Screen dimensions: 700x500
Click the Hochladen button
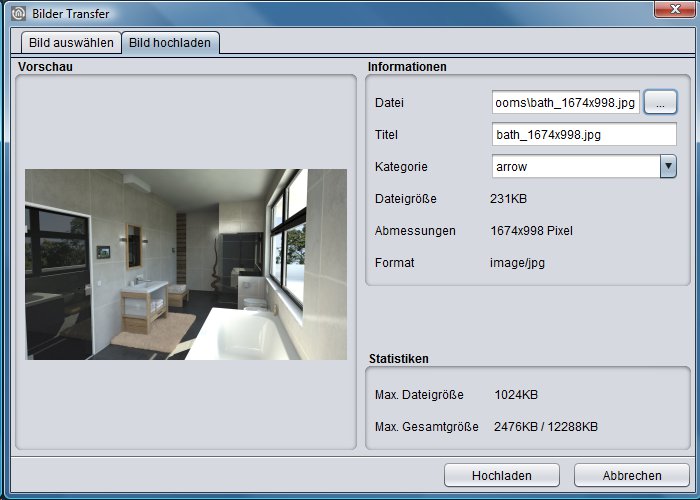(x=502, y=475)
